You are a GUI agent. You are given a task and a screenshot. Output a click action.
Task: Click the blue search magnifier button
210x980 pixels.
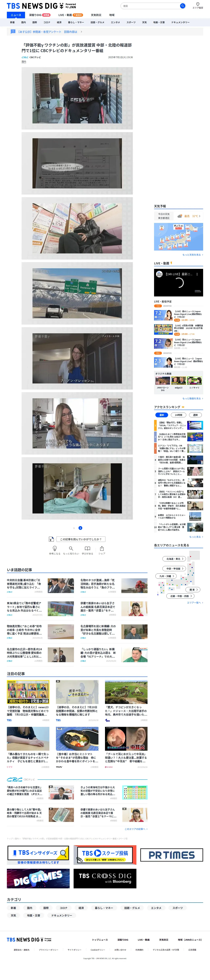coord(182,6)
